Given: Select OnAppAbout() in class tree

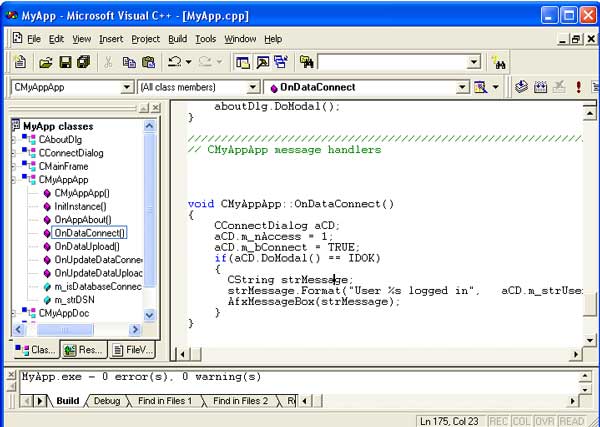Looking at the screenshot, I should click(83, 220).
